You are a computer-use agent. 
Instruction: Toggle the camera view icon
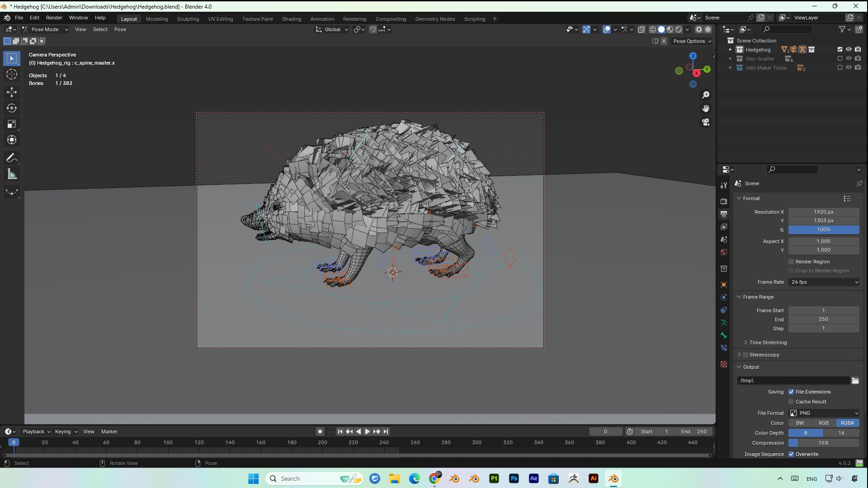pyautogui.click(x=706, y=122)
